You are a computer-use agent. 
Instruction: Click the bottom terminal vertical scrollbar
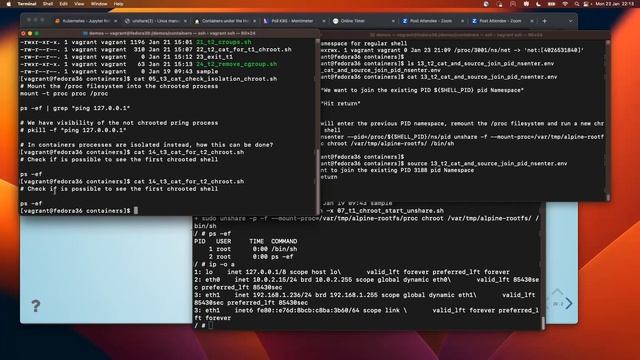(543, 323)
